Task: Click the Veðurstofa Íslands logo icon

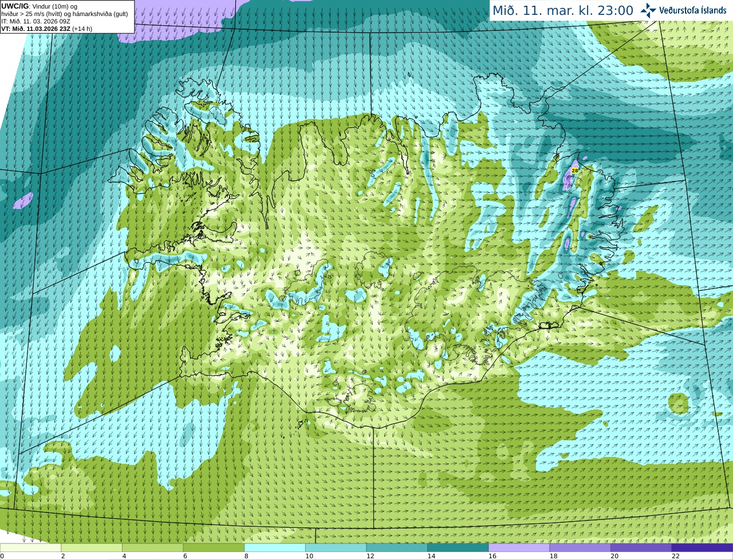Action: coord(648,10)
